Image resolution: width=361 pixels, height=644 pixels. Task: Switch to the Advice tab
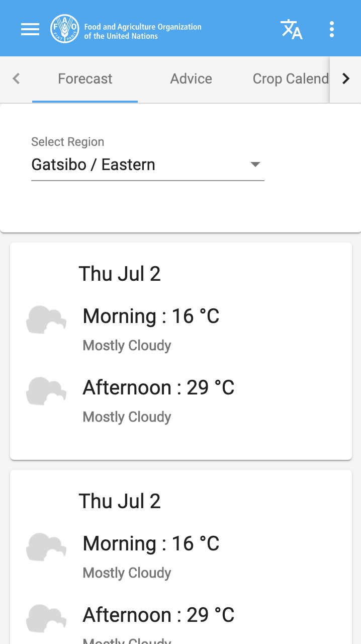[191, 78]
